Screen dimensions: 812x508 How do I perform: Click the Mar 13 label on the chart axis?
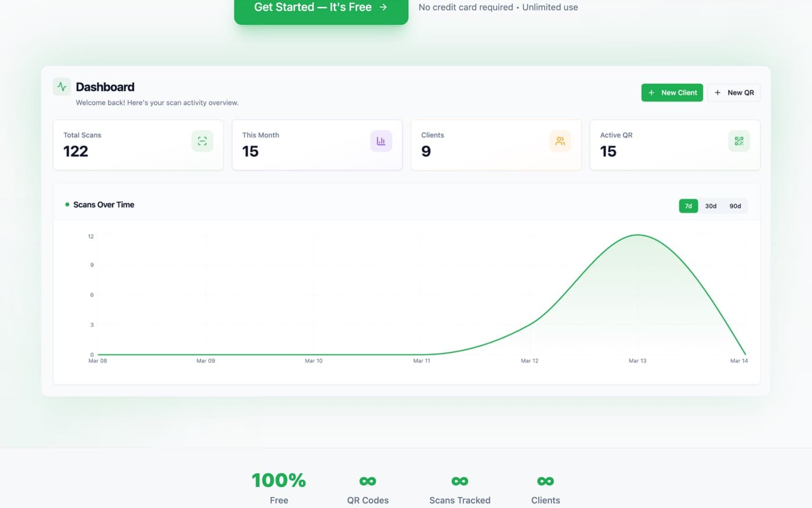click(x=637, y=361)
